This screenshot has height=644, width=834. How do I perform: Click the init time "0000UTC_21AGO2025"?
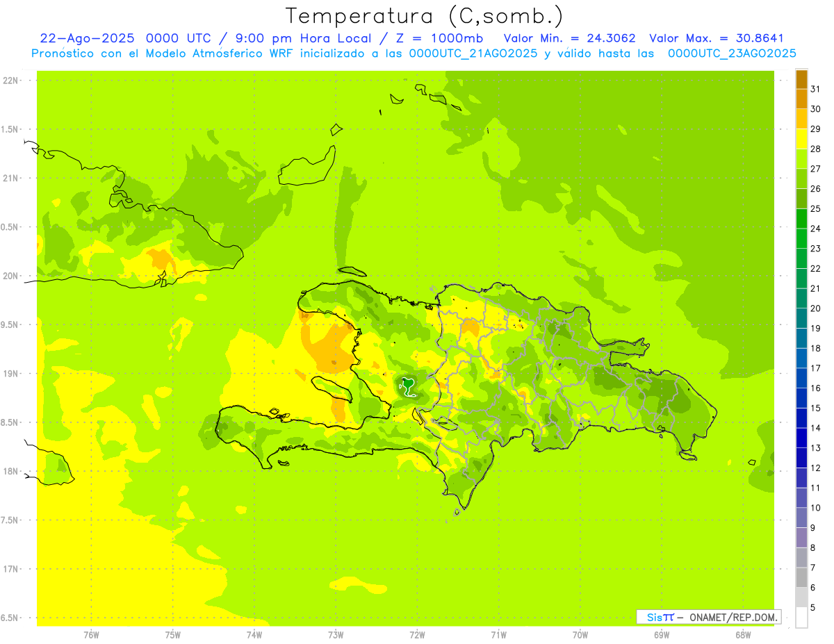473,53
